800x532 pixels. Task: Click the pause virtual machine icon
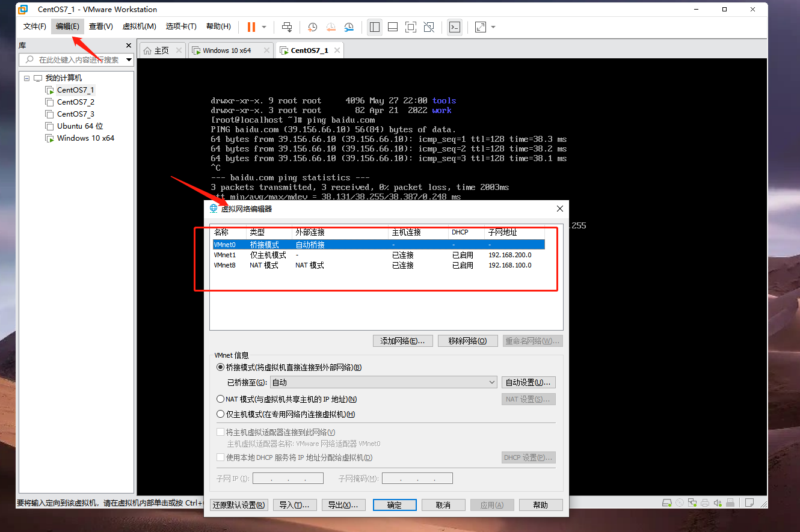(x=251, y=27)
